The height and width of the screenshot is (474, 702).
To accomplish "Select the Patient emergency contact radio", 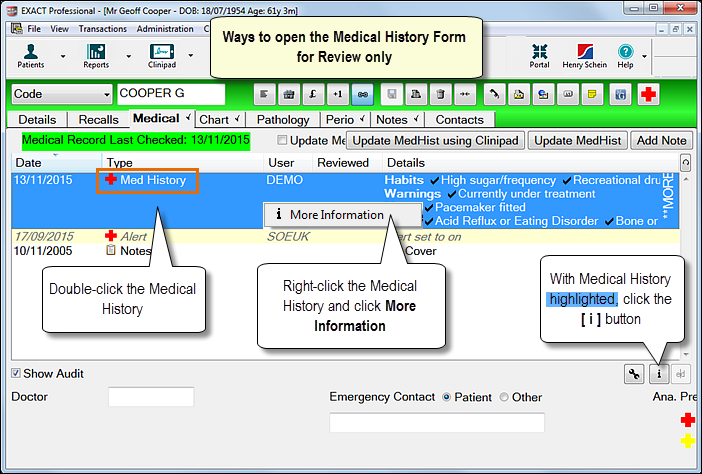I will 446,397.
